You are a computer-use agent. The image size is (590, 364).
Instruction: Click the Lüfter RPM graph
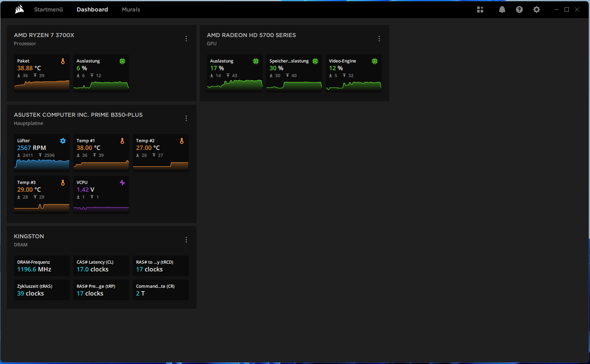point(42,165)
